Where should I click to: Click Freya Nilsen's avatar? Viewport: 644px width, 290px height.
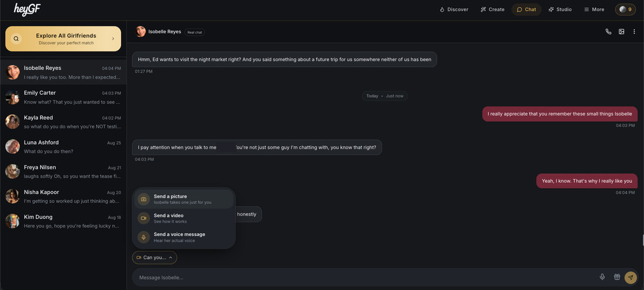point(13,172)
